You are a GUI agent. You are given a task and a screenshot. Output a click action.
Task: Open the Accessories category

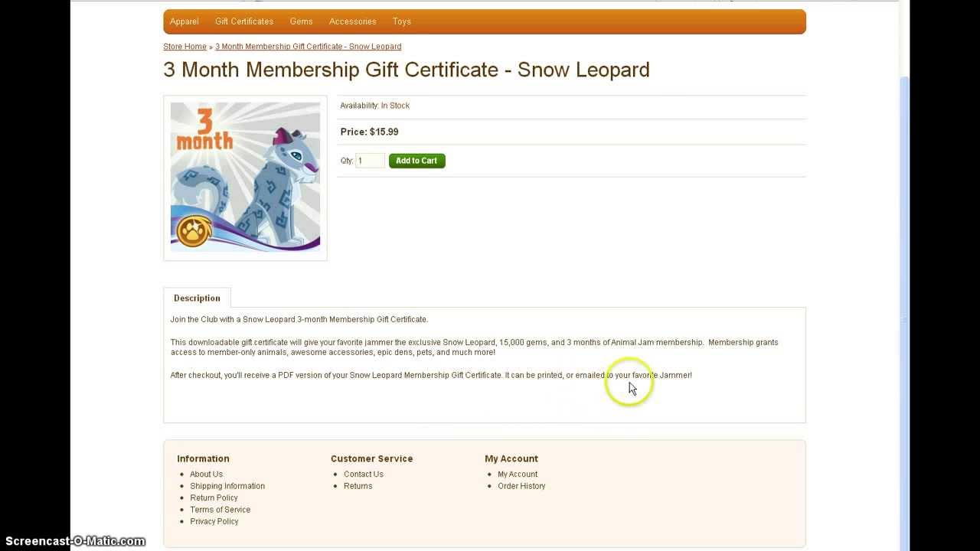pos(352,21)
